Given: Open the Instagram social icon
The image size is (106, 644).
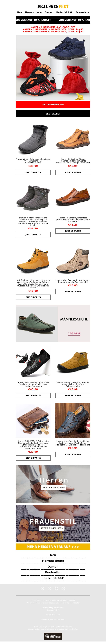Looking at the screenshot, I should pos(56,588).
